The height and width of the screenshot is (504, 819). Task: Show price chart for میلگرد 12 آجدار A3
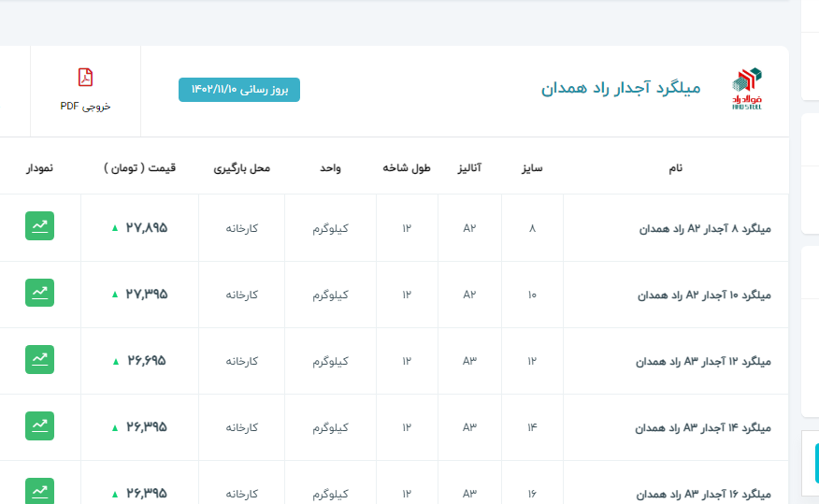[39, 359]
